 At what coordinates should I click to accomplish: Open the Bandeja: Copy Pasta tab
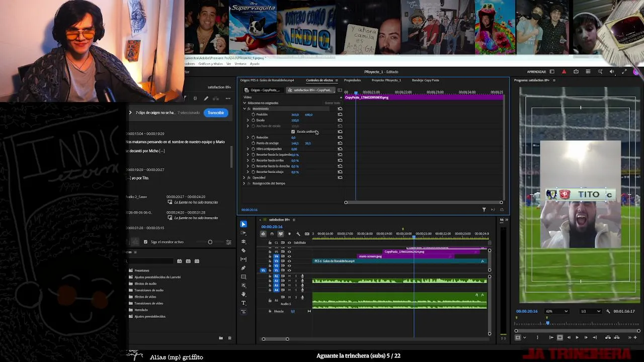coord(426,80)
